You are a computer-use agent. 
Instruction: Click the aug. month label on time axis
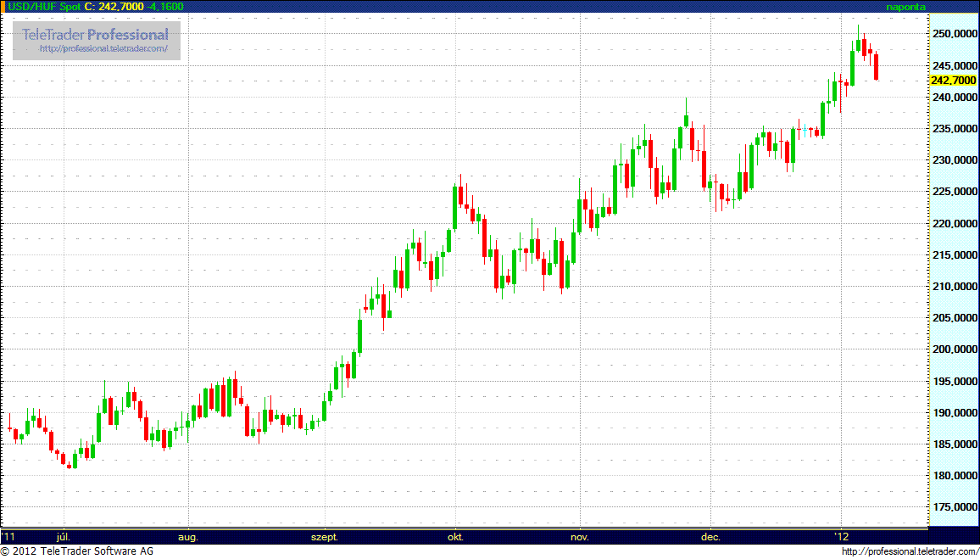pyautogui.click(x=187, y=537)
